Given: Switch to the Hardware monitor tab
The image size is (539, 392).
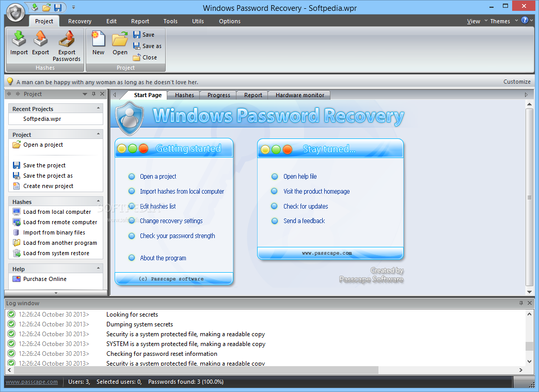Looking at the screenshot, I should (300, 95).
